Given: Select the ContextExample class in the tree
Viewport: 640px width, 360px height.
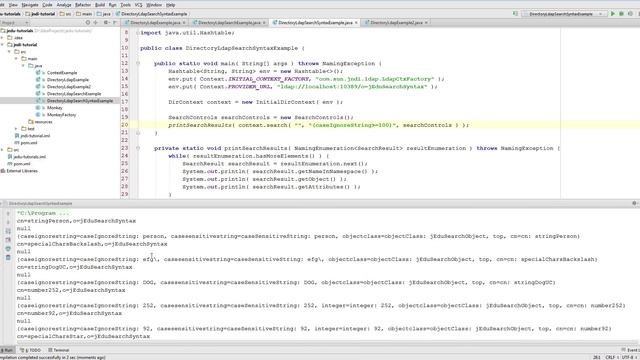Looking at the screenshot, I should 62,73.
